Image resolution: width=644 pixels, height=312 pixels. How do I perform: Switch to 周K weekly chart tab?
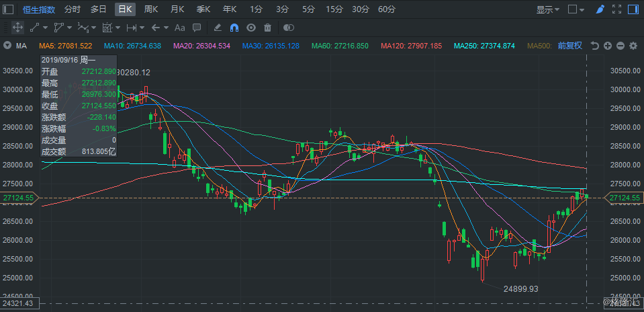click(x=150, y=9)
